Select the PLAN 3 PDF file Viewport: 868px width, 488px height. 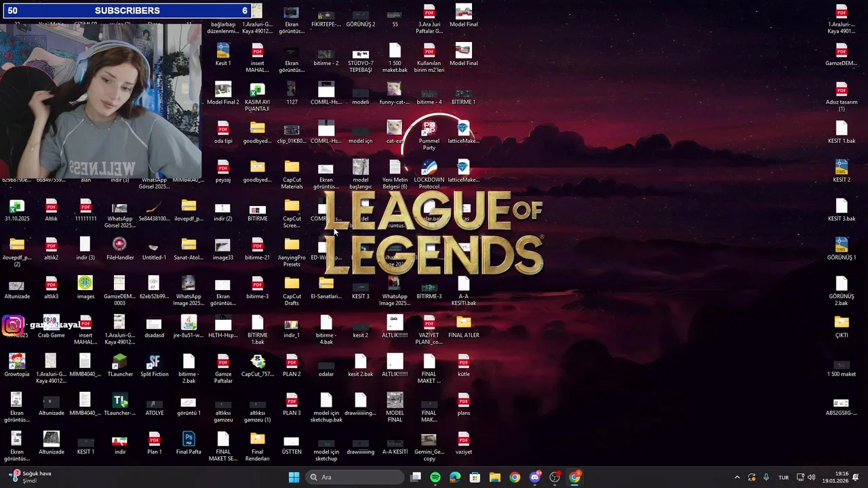click(x=292, y=405)
